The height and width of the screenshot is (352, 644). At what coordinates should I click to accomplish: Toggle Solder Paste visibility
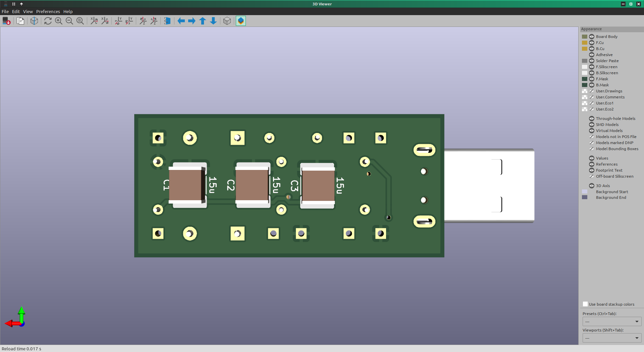point(592,61)
